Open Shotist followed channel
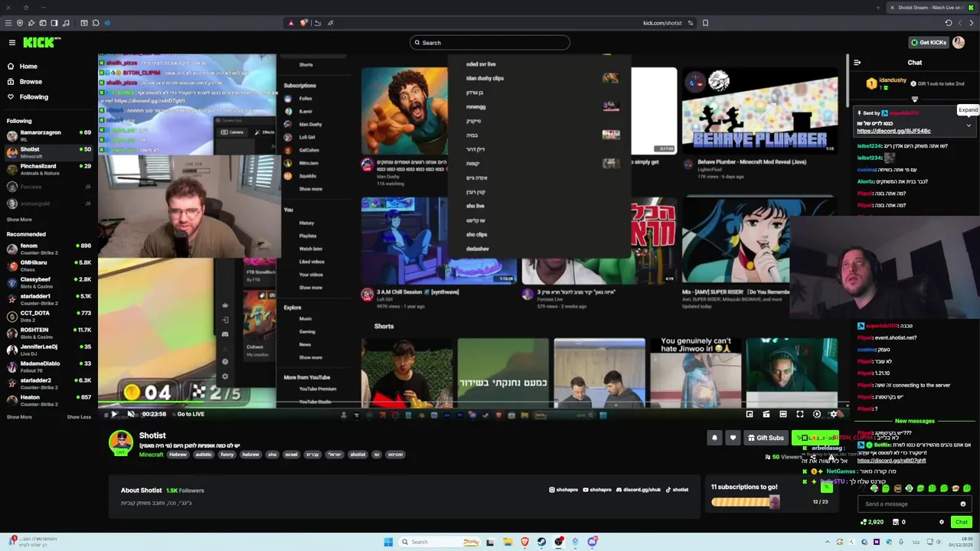 pos(48,152)
